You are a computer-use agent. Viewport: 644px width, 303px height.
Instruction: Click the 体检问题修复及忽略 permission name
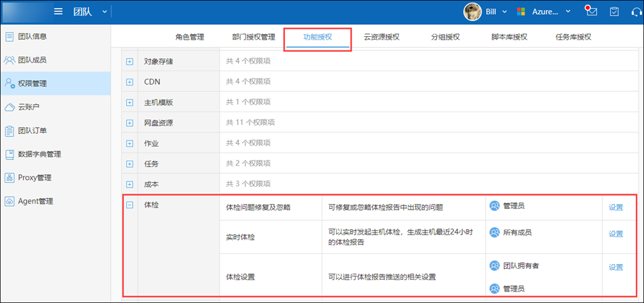click(258, 208)
